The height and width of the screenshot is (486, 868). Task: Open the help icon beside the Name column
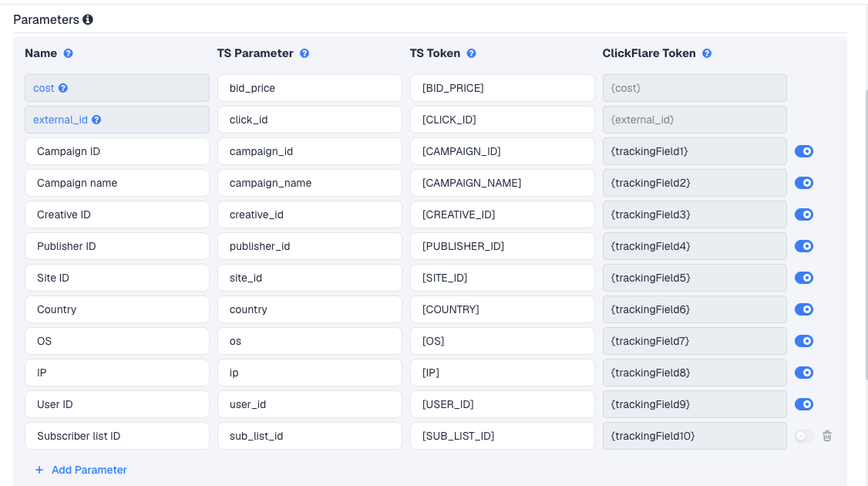pos(68,53)
